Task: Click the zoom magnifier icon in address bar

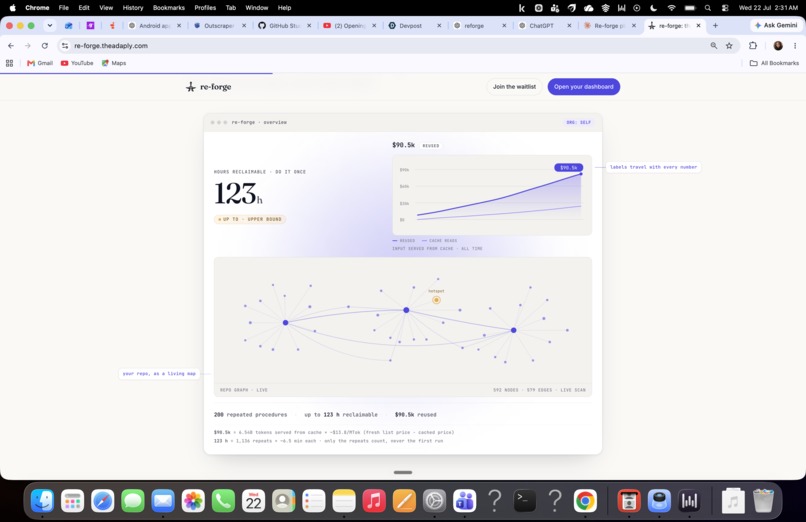Action: click(x=713, y=46)
